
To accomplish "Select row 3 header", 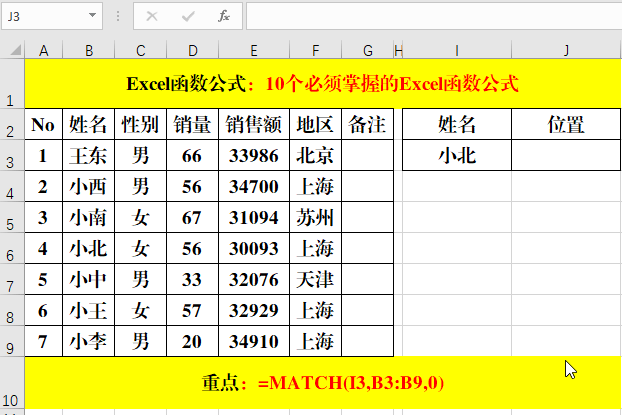I will 12,155.
